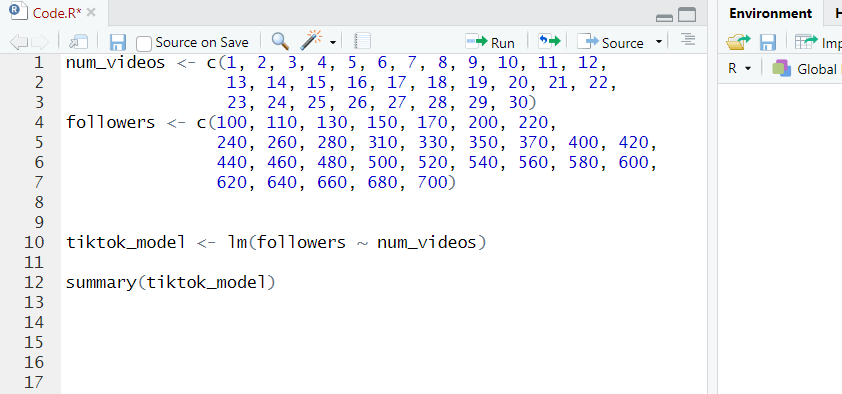Run the current line with Run button
The height and width of the screenshot is (394, 842).
coord(490,42)
